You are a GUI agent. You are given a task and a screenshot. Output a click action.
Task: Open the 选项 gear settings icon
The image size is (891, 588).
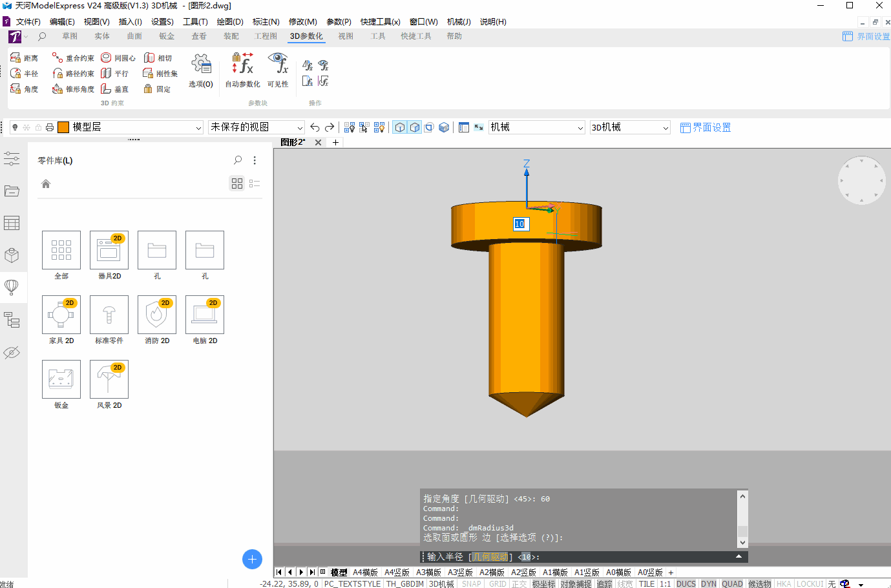(201, 64)
